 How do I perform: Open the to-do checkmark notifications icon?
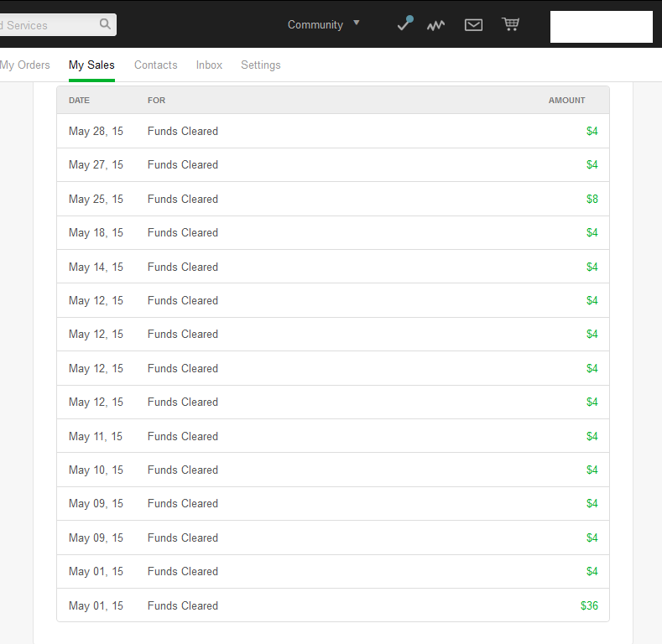tap(404, 24)
